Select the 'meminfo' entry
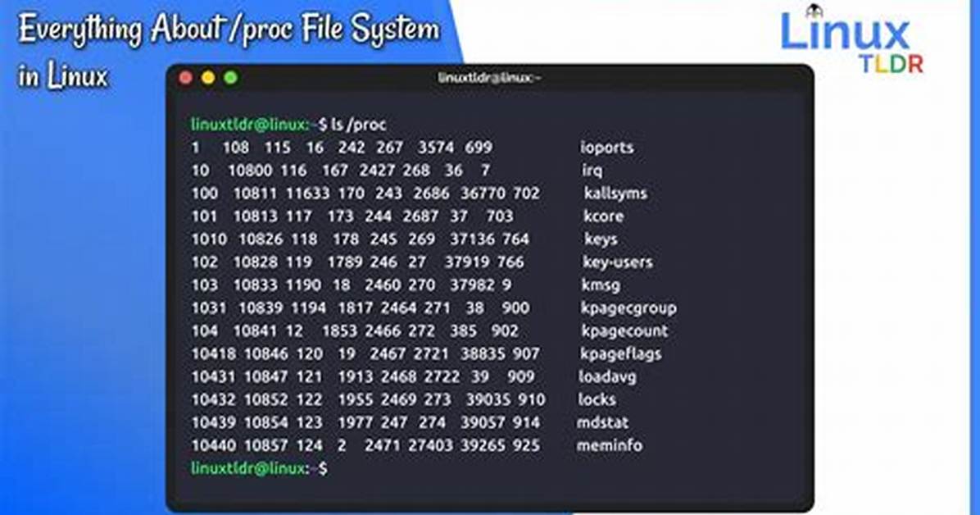Image resolution: width=980 pixels, height=515 pixels. click(610, 445)
